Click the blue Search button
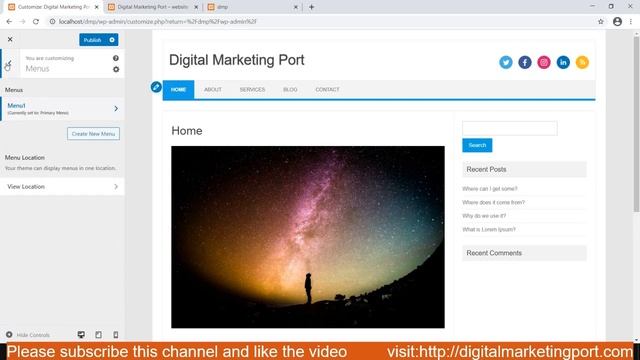 pyautogui.click(x=477, y=145)
